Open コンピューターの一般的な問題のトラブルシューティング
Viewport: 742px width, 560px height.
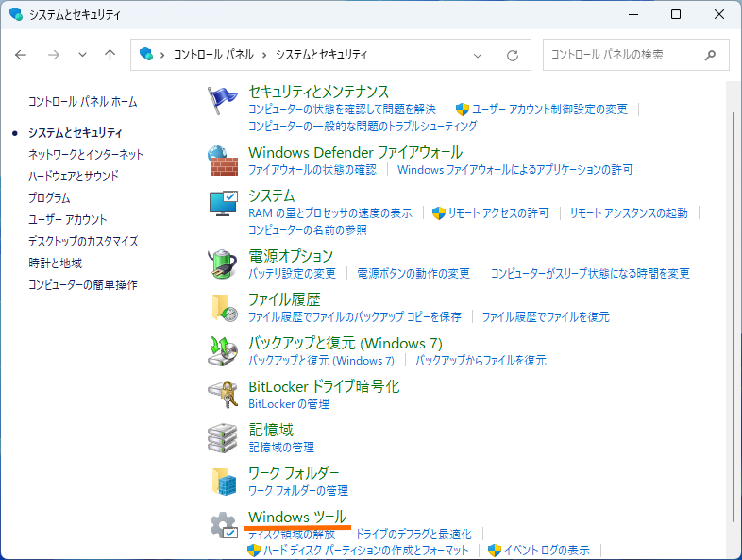(x=363, y=126)
